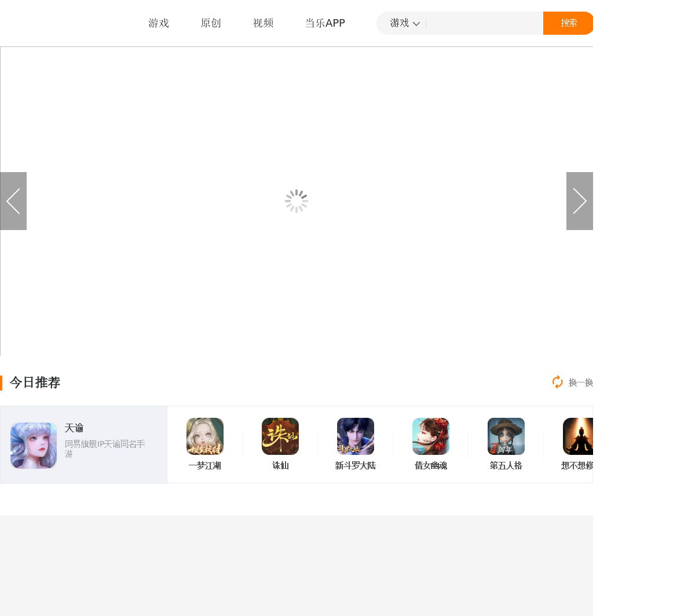Viewport: 695px width, 616px height.
Task: Click the 诛仙 game name
Action: click(280, 465)
